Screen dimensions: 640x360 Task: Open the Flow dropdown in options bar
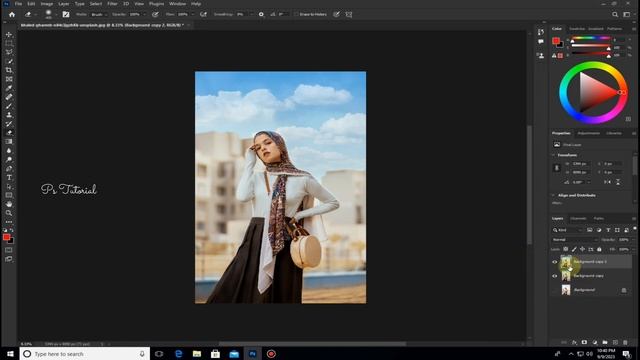point(192,14)
